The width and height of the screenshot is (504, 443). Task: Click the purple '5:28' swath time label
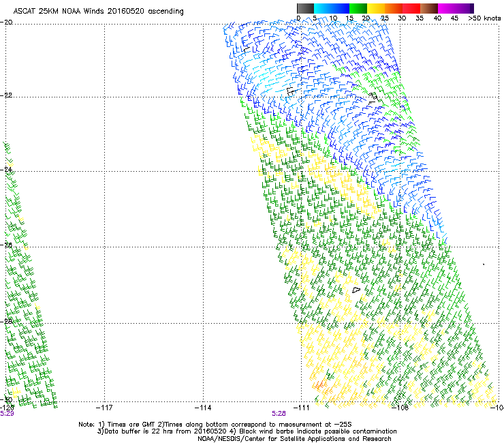pyautogui.click(x=279, y=414)
